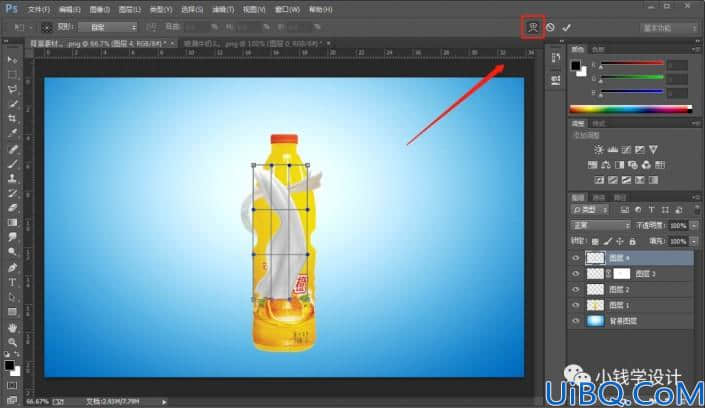The height and width of the screenshot is (408, 705).
Task: Change the screen mode at toolbox bottom
Action: pos(12,400)
